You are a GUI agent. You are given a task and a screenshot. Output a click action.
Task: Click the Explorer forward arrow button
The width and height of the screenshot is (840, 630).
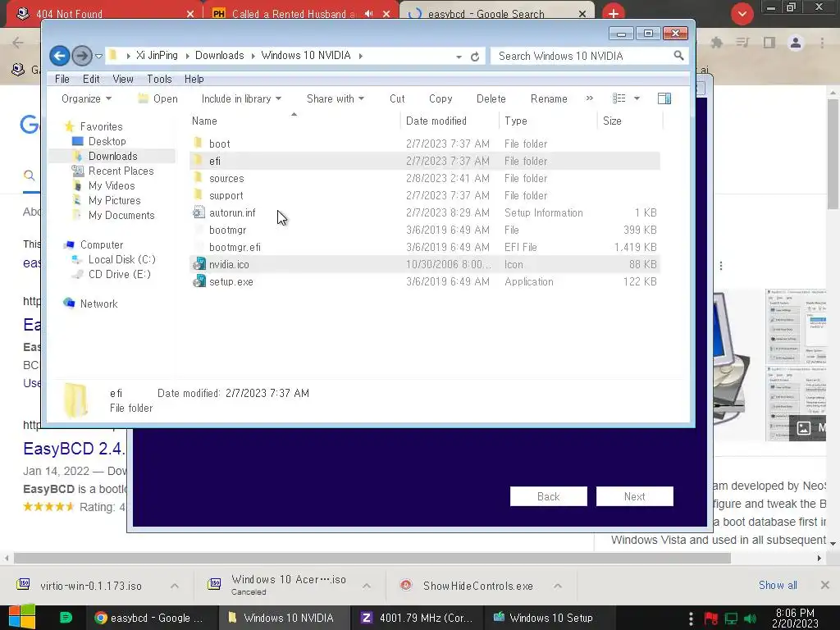coord(81,56)
